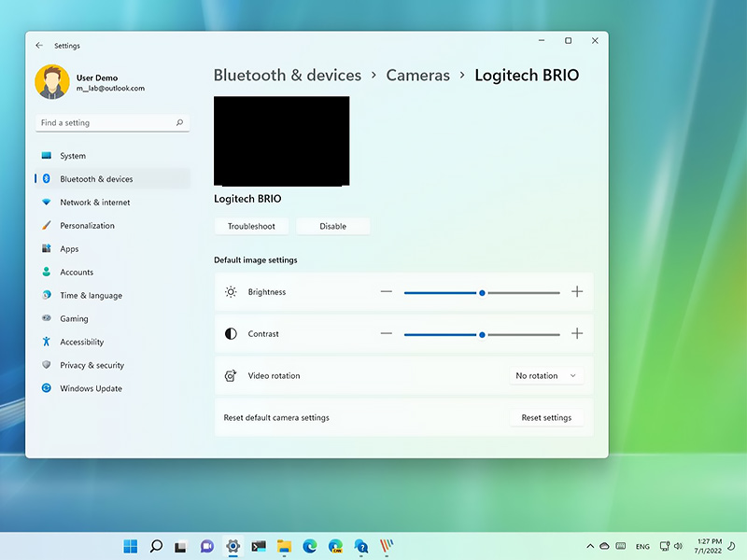Select System in the sidebar
The height and width of the screenshot is (560, 747).
click(x=112, y=156)
